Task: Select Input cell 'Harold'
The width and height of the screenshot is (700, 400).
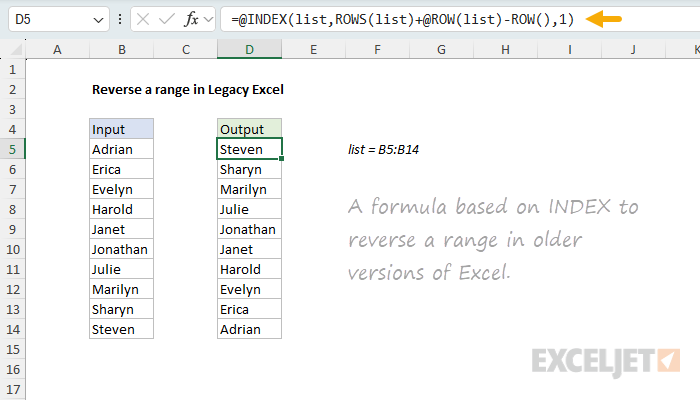Action: [121, 209]
